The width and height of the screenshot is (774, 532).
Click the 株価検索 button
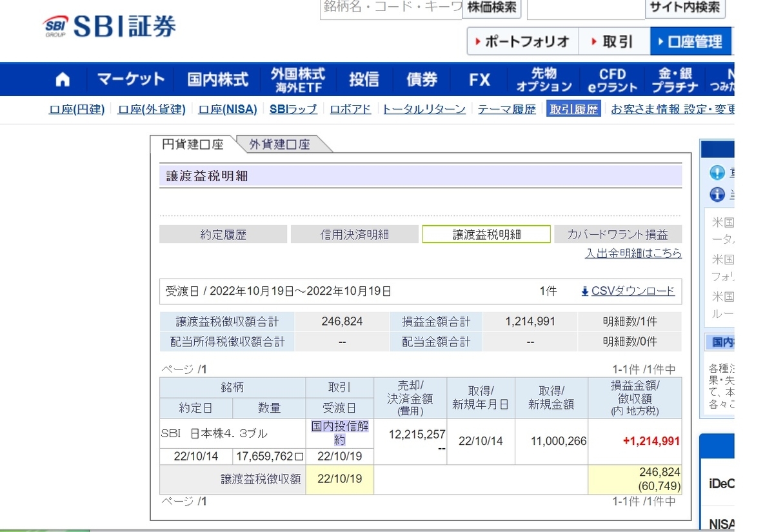[493, 8]
